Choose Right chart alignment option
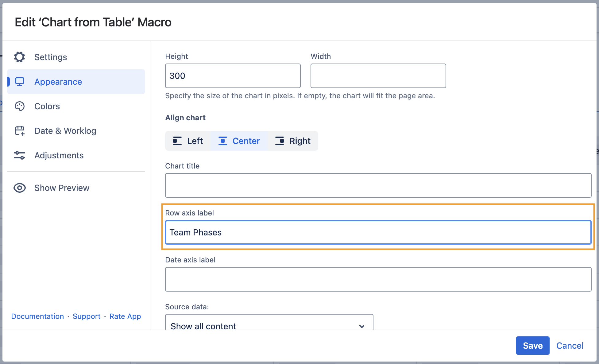 (x=293, y=141)
